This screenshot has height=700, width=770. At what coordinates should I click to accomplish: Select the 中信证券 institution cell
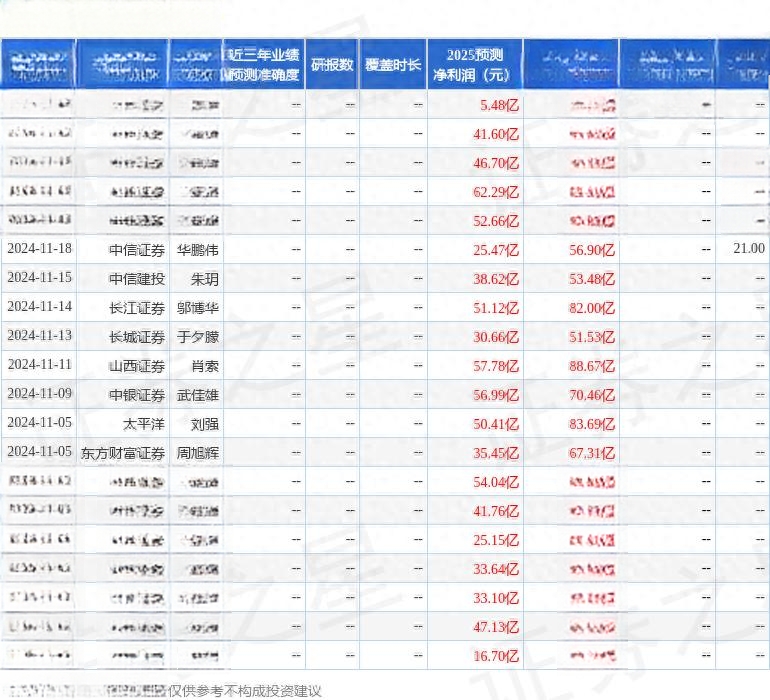click(x=137, y=250)
